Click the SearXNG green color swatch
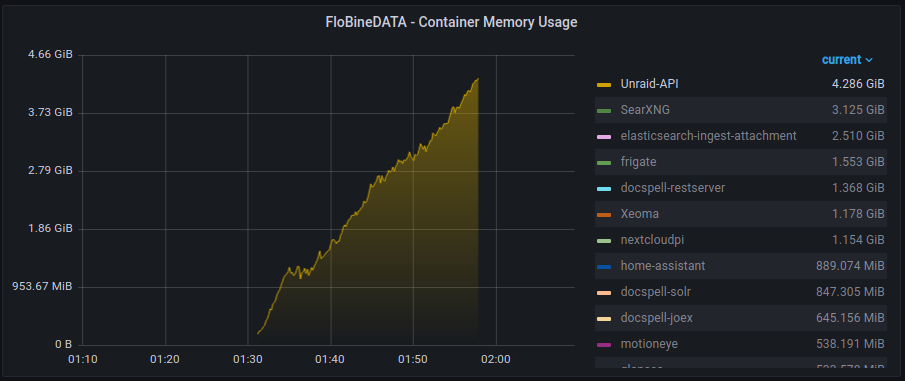This screenshot has width=905, height=381. [x=604, y=111]
